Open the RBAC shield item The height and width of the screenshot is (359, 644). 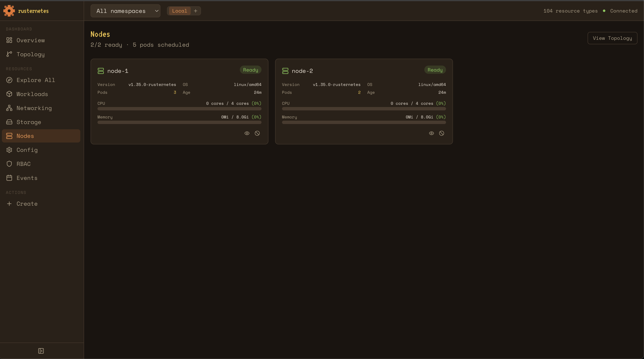pyautogui.click(x=24, y=164)
